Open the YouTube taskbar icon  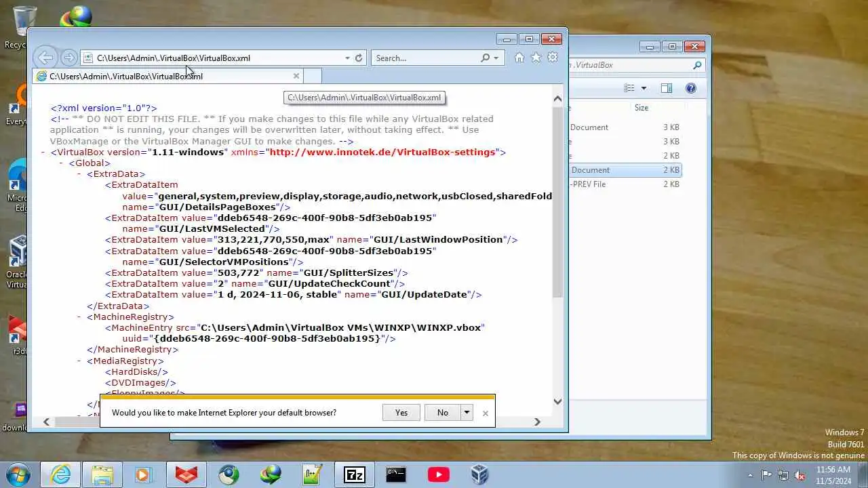(x=439, y=474)
